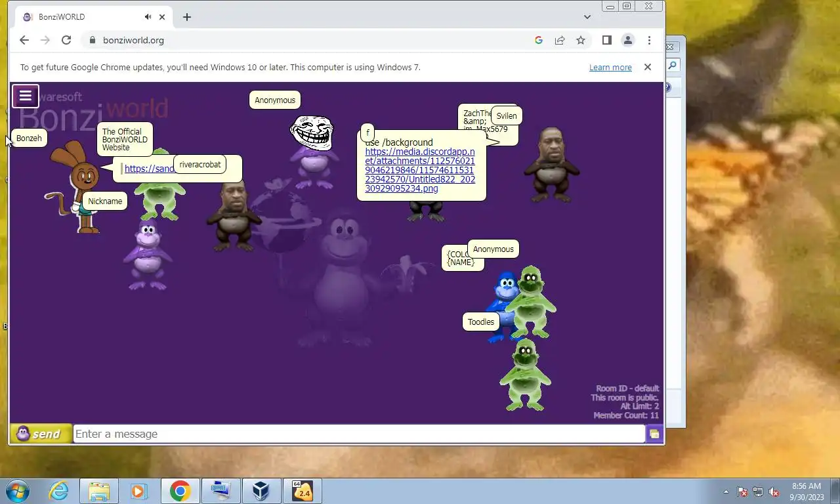The image size is (840, 504).
Task: Open Windows Explorer from taskbar
Action: tap(99, 491)
